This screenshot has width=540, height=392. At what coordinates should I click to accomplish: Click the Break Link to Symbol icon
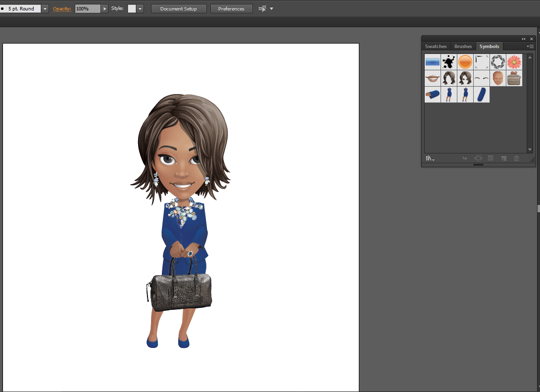click(478, 158)
